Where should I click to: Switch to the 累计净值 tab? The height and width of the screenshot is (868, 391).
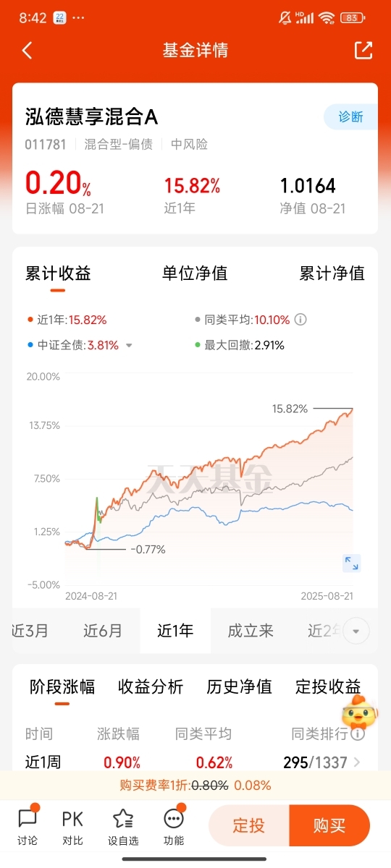click(x=332, y=273)
